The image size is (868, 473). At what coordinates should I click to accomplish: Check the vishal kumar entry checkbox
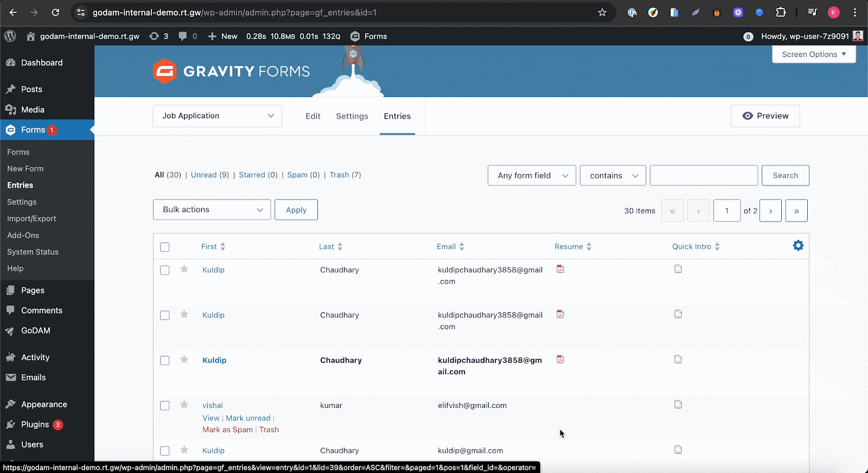(x=165, y=406)
